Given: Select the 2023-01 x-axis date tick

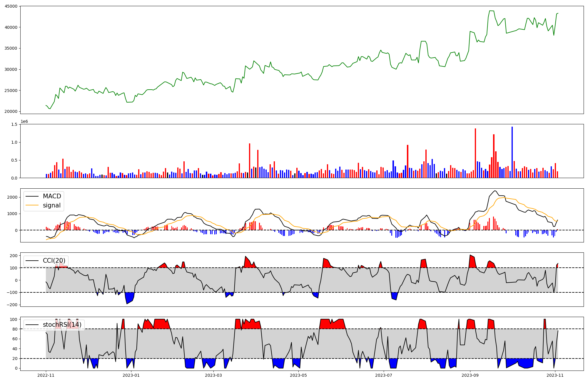Looking at the screenshot, I should 131,375.
